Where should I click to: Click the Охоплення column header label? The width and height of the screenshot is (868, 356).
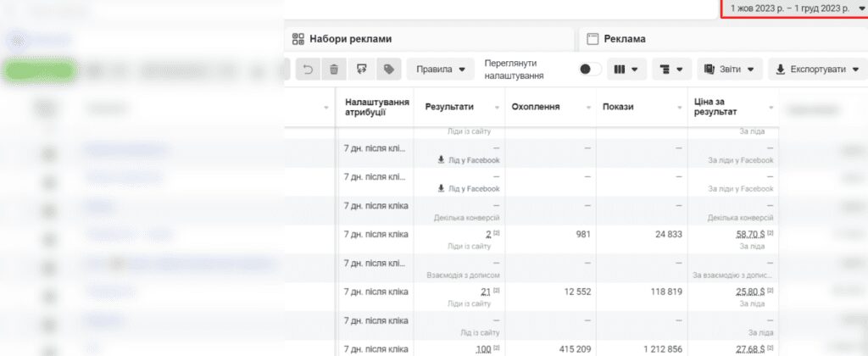536,107
